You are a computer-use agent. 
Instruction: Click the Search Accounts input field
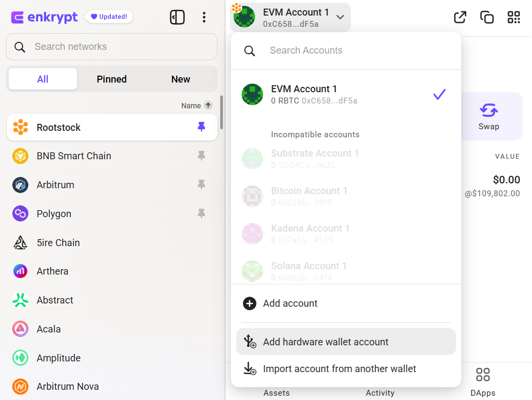point(346,50)
